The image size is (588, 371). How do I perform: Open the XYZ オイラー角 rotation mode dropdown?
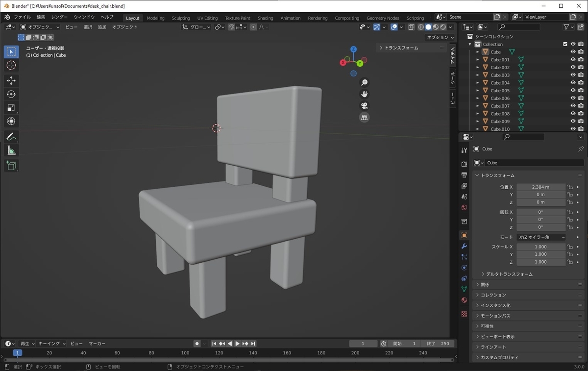(x=541, y=237)
